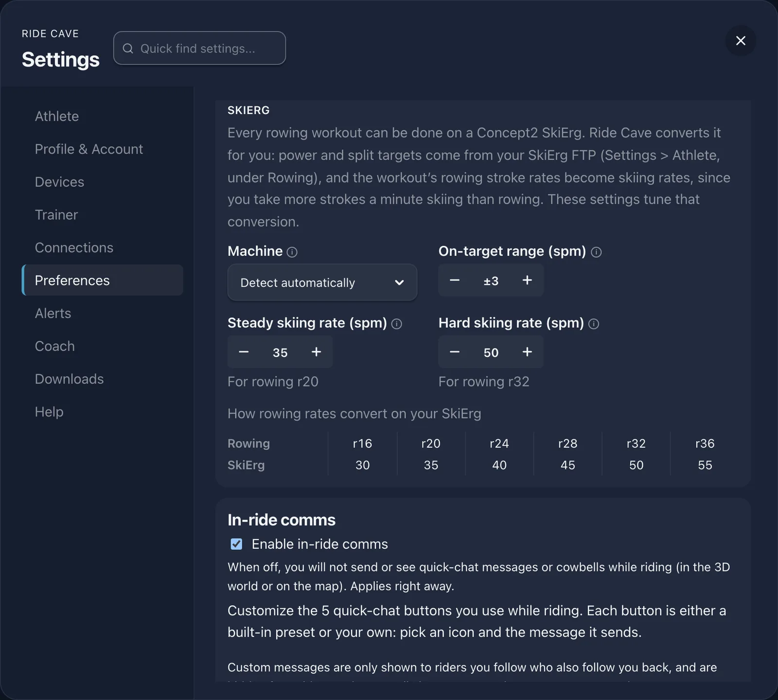
Task: Click the On-target range value ±3
Action: pos(491,280)
